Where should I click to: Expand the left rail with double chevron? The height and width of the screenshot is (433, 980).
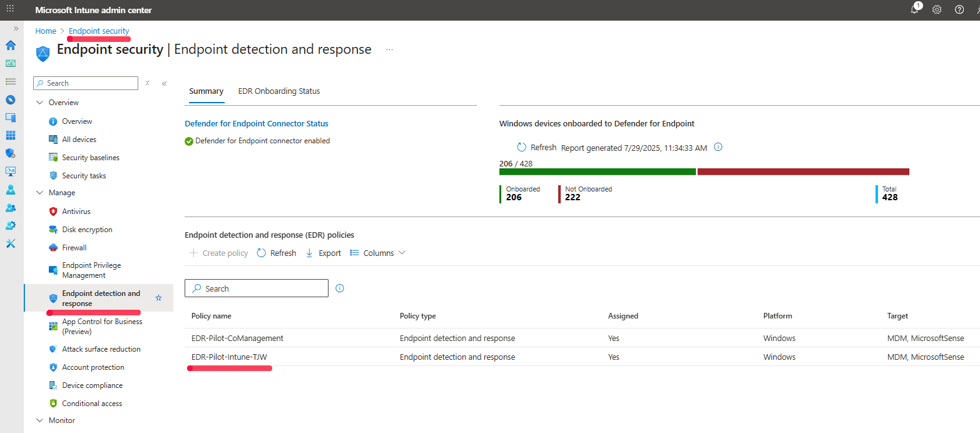[16, 29]
